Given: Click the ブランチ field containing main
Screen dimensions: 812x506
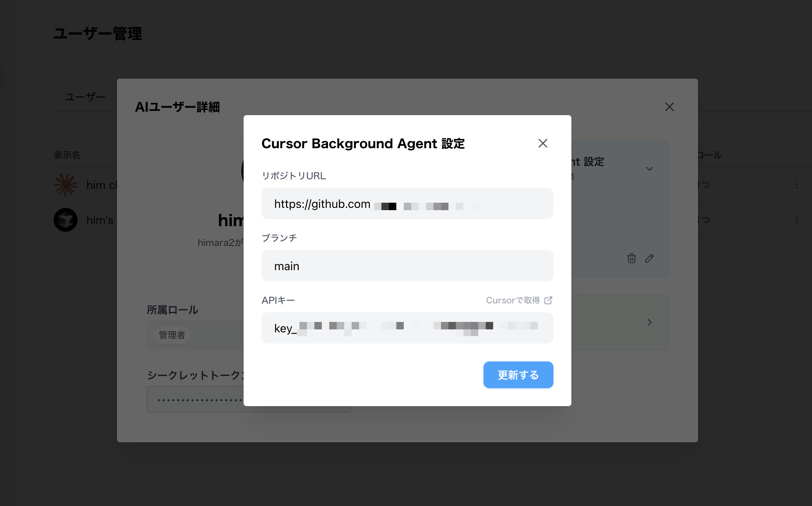Looking at the screenshot, I should tap(407, 266).
